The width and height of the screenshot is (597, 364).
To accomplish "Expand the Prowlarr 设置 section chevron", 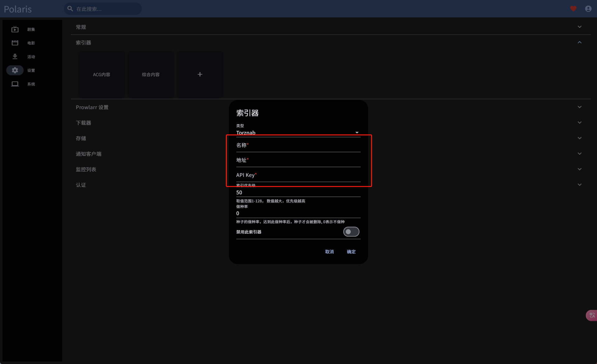I will click(x=580, y=107).
